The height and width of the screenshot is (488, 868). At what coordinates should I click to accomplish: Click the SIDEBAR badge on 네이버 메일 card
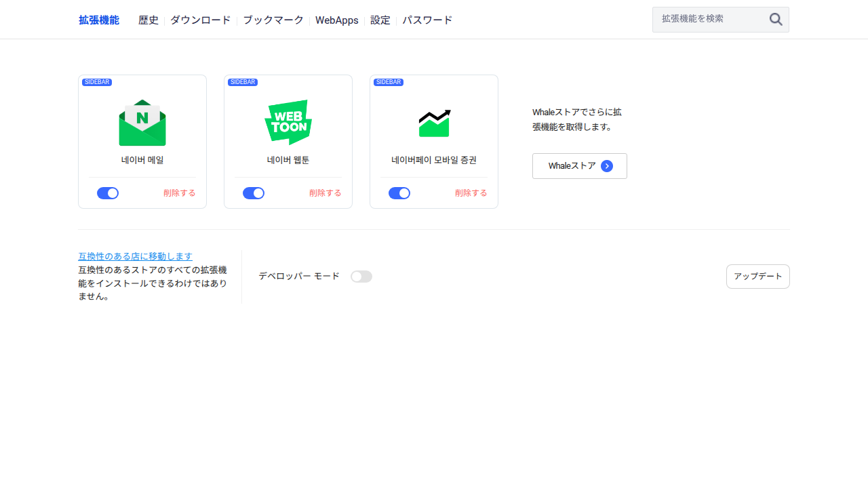97,82
